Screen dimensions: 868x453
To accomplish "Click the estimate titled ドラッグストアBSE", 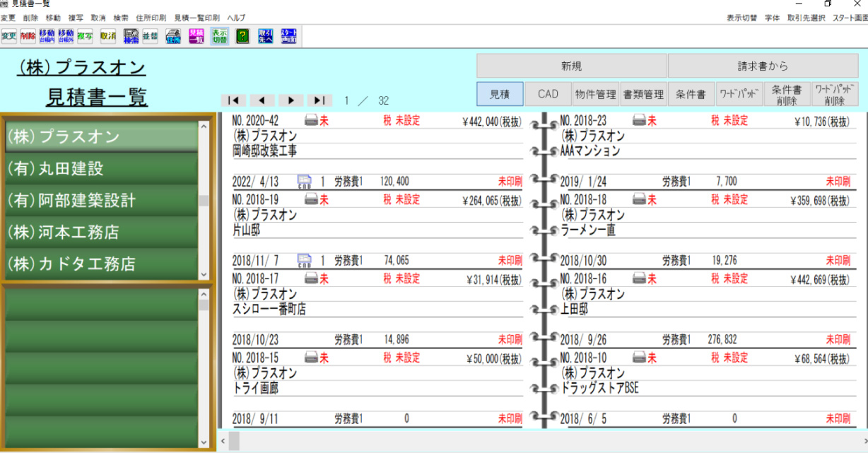I will coord(600,388).
